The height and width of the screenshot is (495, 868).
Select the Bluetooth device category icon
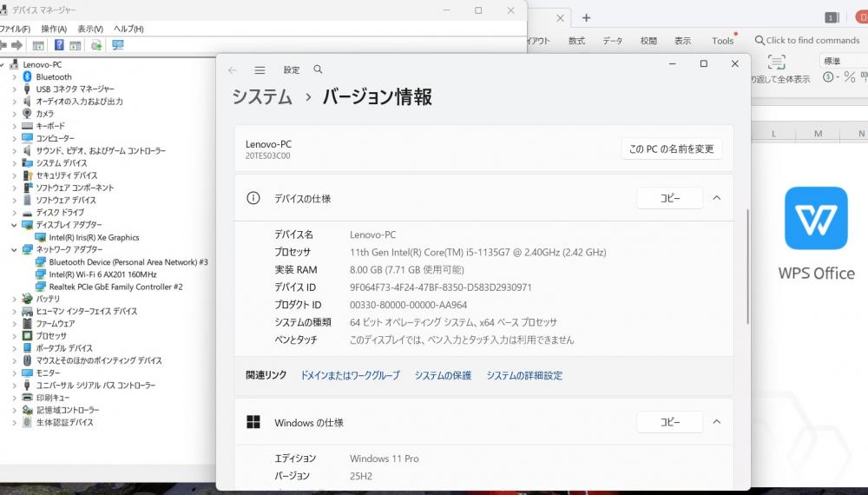[x=29, y=76]
